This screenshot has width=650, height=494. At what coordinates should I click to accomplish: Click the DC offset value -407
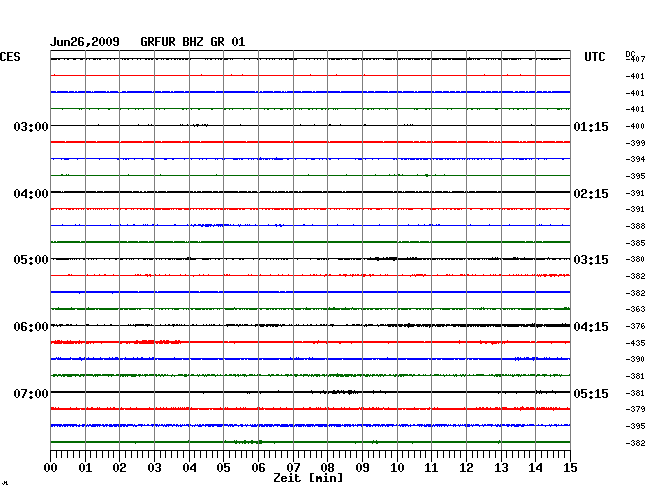click(x=635, y=59)
